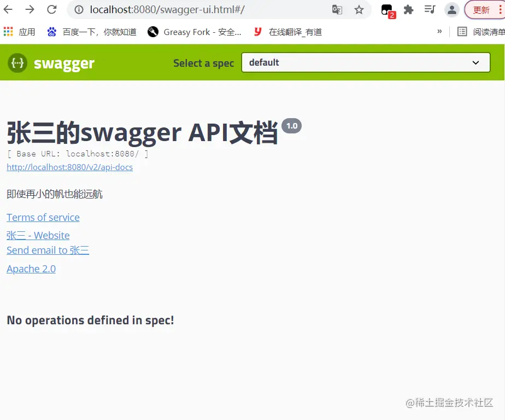Open the api-docs URL link
Viewport: 505px width, 420px height.
[69, 167]
